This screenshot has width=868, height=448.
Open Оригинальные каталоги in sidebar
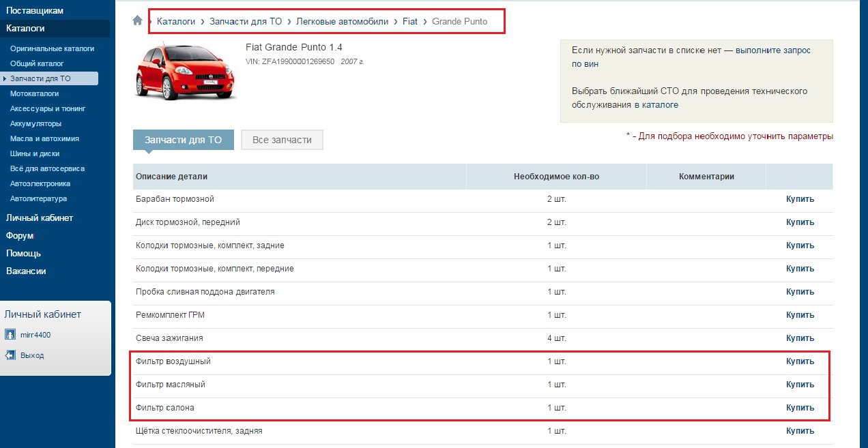pos(52,48)
